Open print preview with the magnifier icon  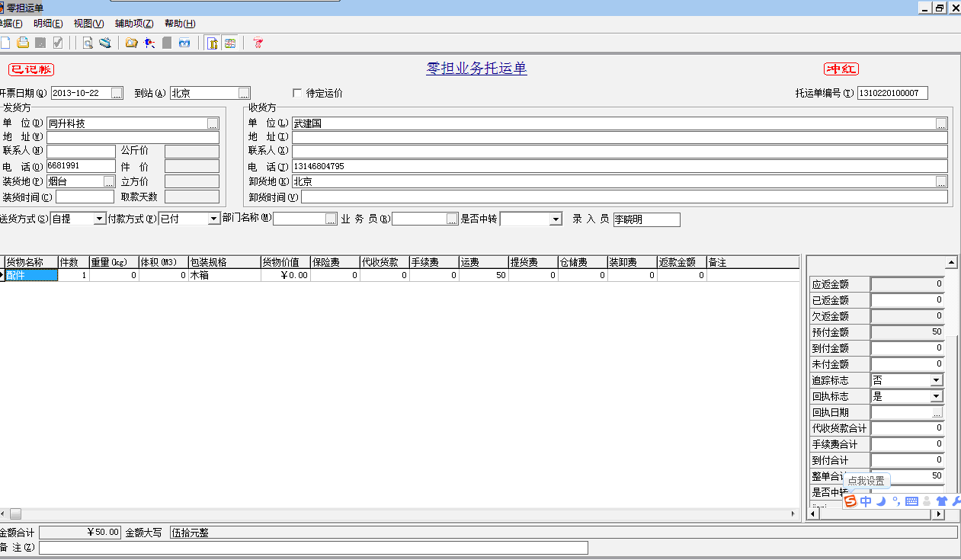88,43
